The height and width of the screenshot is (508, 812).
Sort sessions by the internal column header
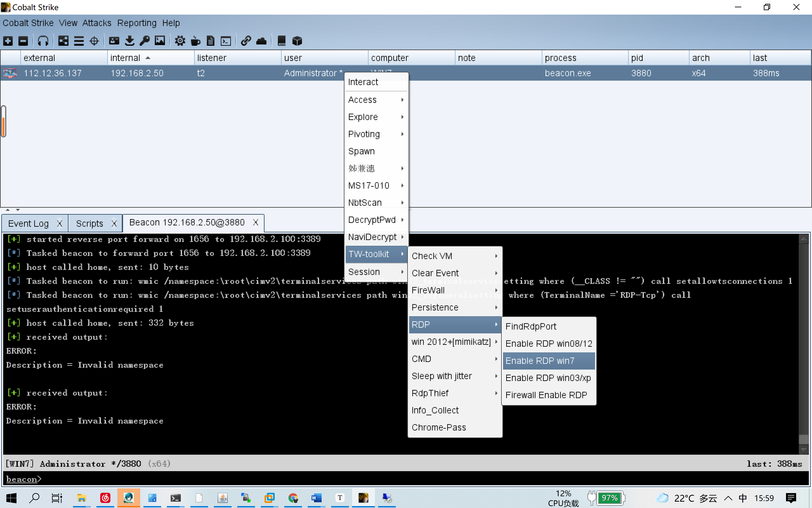pyautogui.click(x=151, y=58)
